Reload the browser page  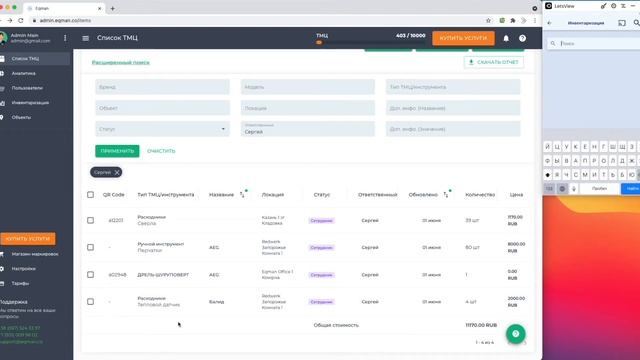coord(20,20)
